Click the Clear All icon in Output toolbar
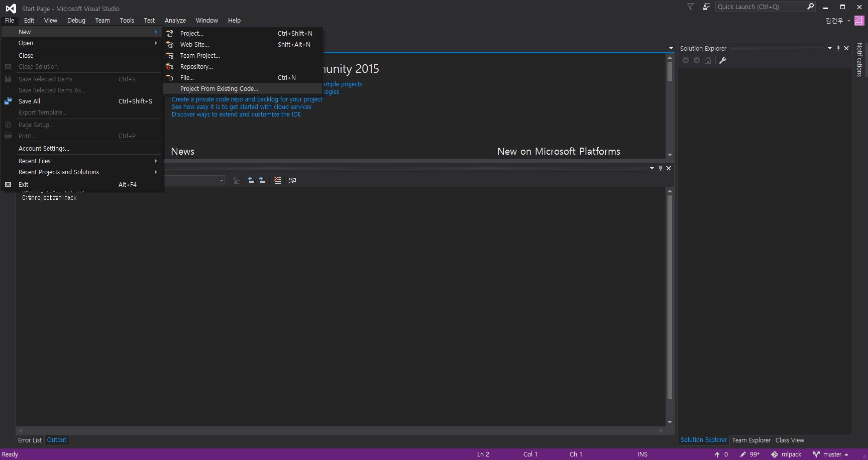The height and width of the screenshot is (460, 868). point(277,180)
